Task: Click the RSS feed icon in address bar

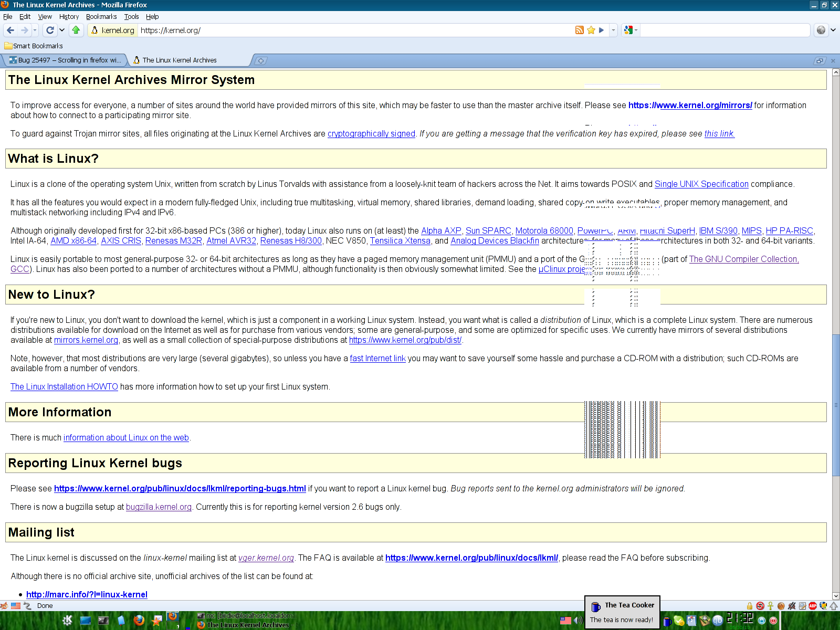Action: [580, 30]
